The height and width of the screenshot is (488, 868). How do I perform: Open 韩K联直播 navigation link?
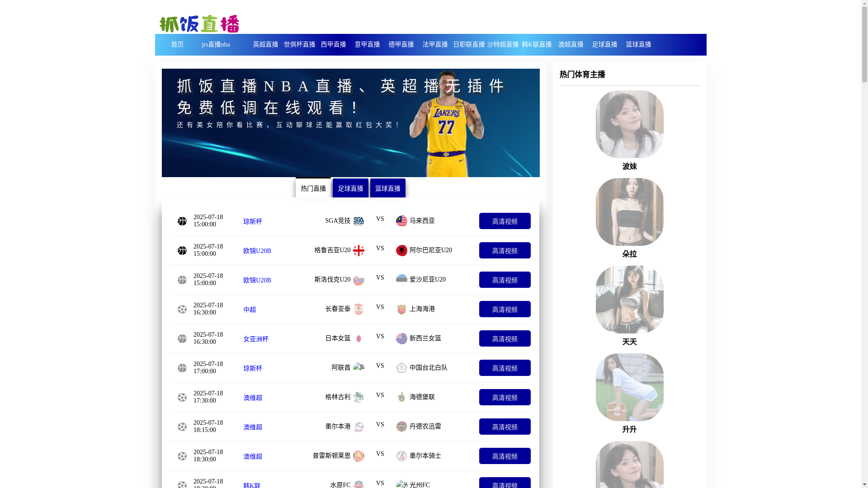point(537,44)
